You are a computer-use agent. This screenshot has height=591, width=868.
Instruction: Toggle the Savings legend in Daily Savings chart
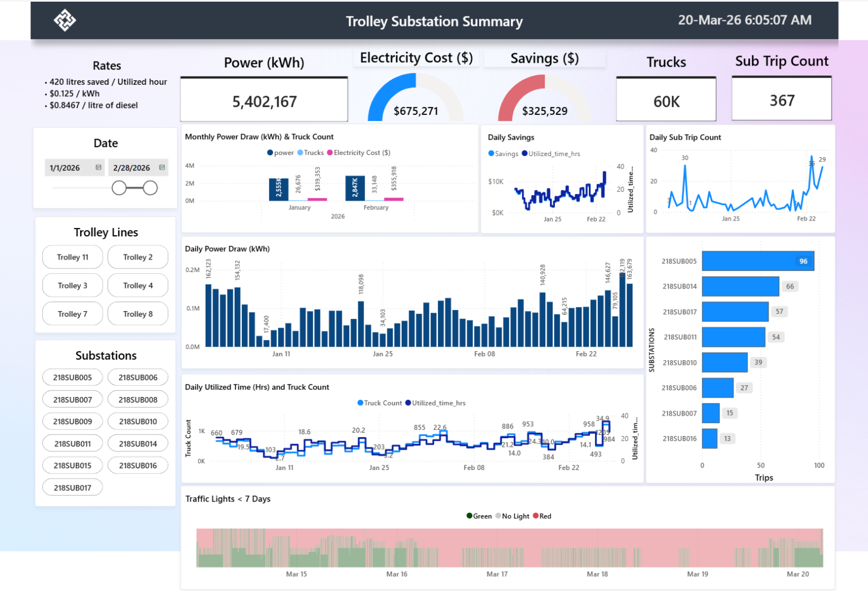(x=504, y=153)
